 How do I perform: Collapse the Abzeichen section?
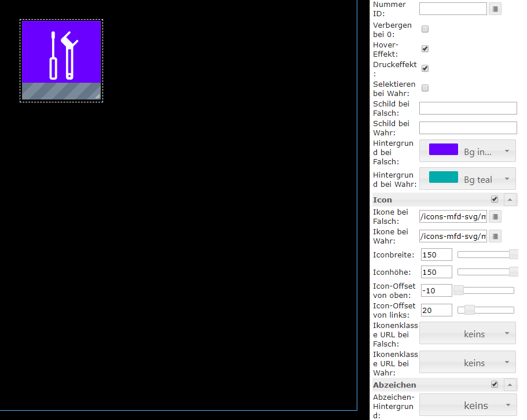(510, 384)
